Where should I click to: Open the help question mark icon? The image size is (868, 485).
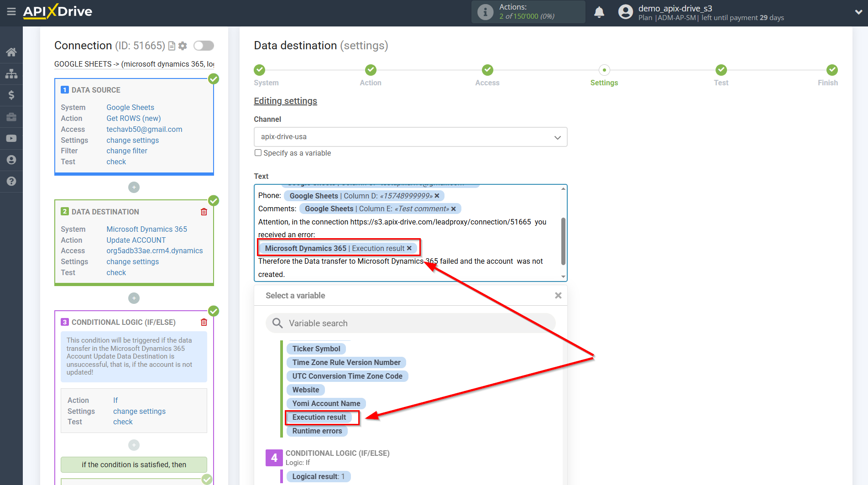click(11, 181)
